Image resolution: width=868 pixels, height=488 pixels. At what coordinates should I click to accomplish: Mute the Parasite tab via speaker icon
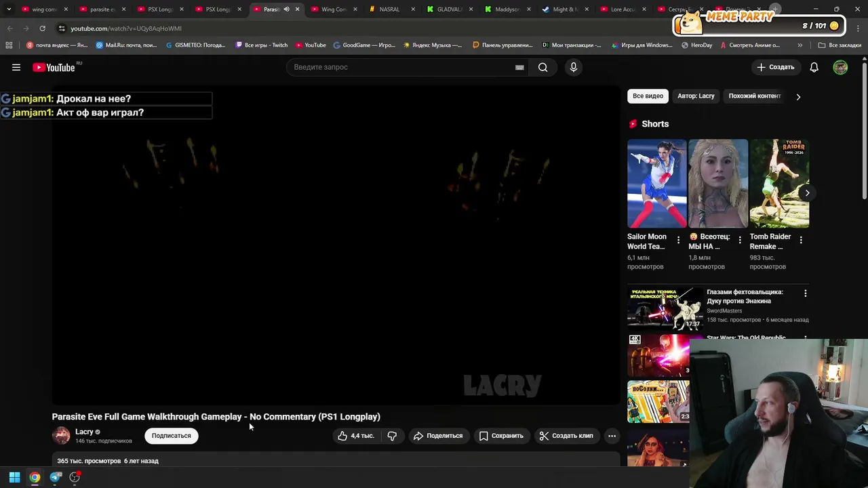[x=286, y=9]
